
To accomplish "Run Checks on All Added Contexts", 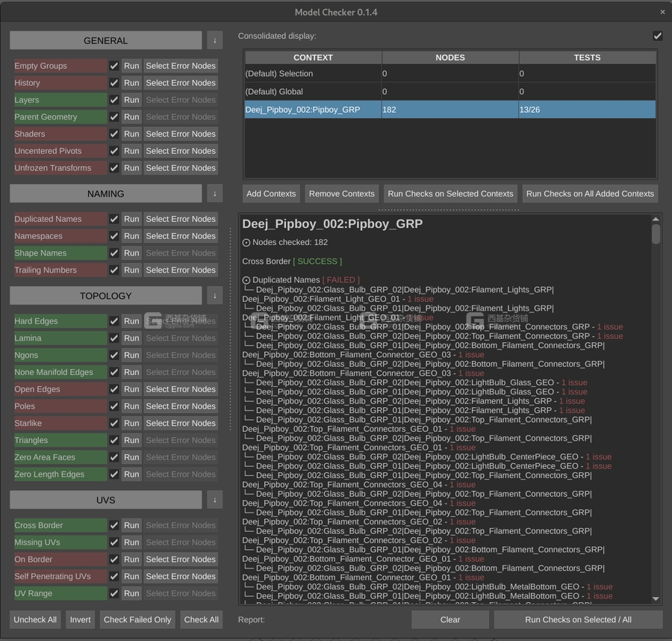I will point(590,193).
